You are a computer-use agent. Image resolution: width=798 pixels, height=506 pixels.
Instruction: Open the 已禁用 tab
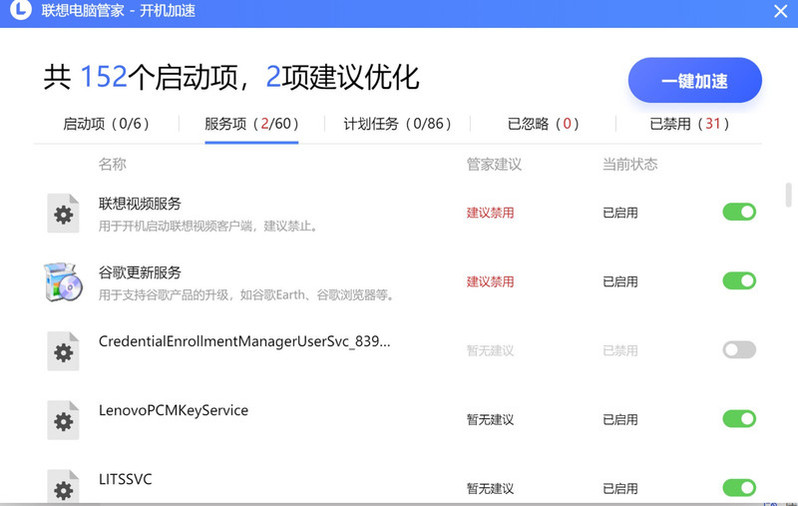click(689, 124)
